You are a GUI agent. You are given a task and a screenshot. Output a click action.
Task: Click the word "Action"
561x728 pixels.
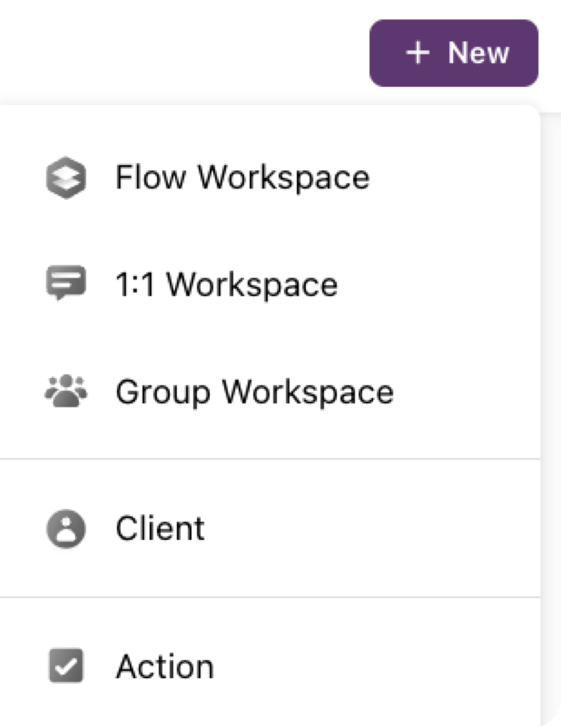tap(165, 666)
